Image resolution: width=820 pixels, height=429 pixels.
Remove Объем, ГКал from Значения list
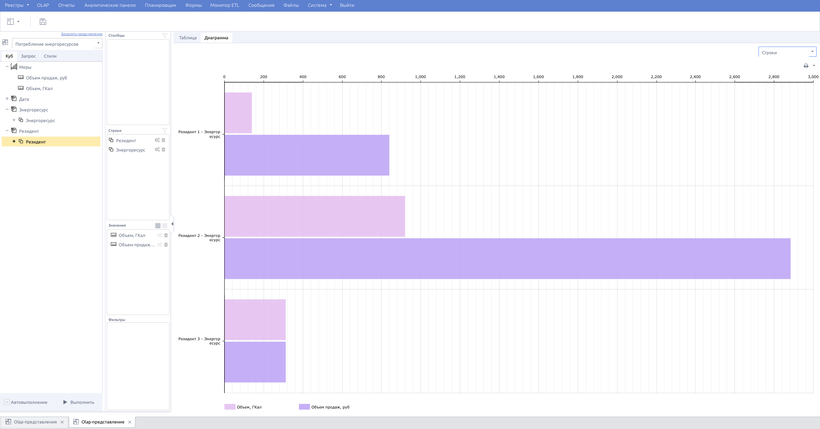[x=165, y=235]
